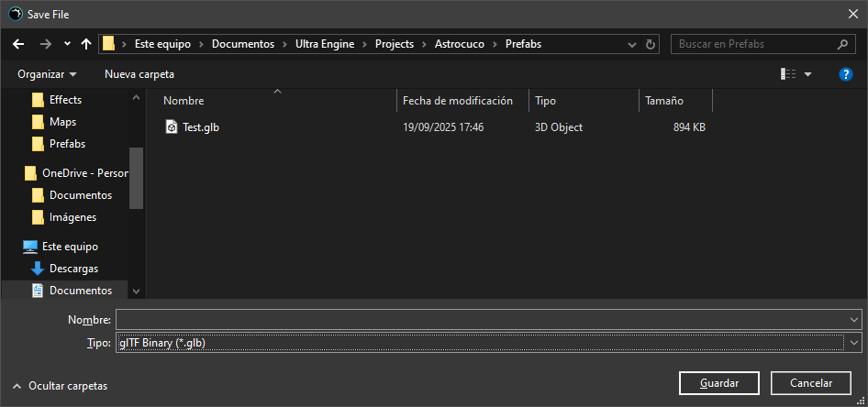The height and width of the screenshot is (407, 868).
Task: Sort files by Nombre column
Action: pyautogui.click(x=184, y=101)
